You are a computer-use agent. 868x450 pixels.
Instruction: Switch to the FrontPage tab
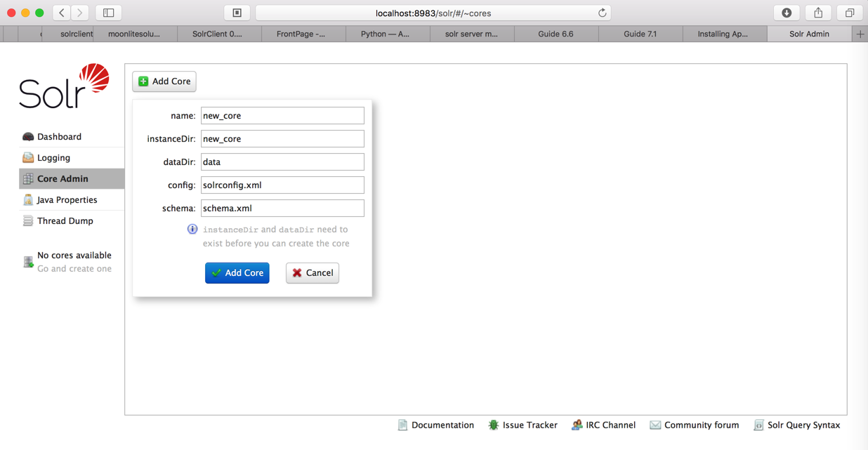tap(303, 34)
